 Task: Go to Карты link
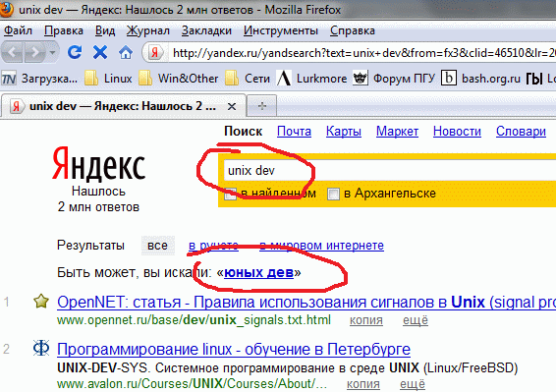344,132
